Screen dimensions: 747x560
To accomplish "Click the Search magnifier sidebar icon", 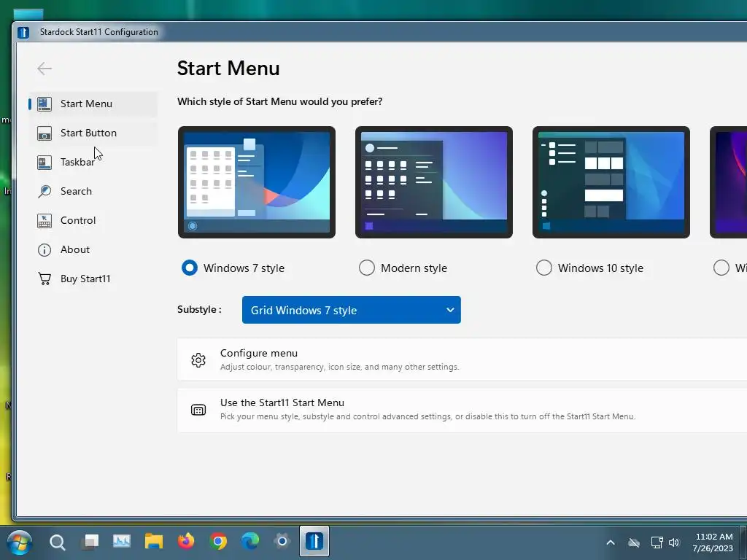I will point(44,192).
